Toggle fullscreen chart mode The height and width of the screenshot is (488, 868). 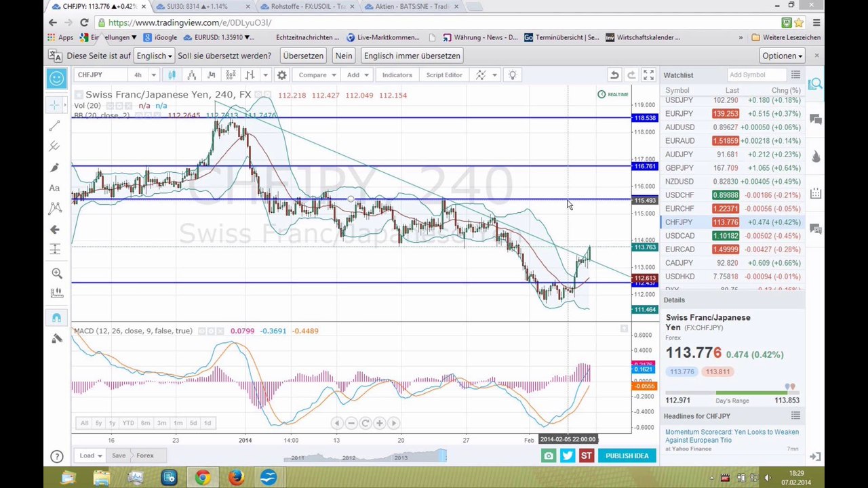click(x=649, y=75)
